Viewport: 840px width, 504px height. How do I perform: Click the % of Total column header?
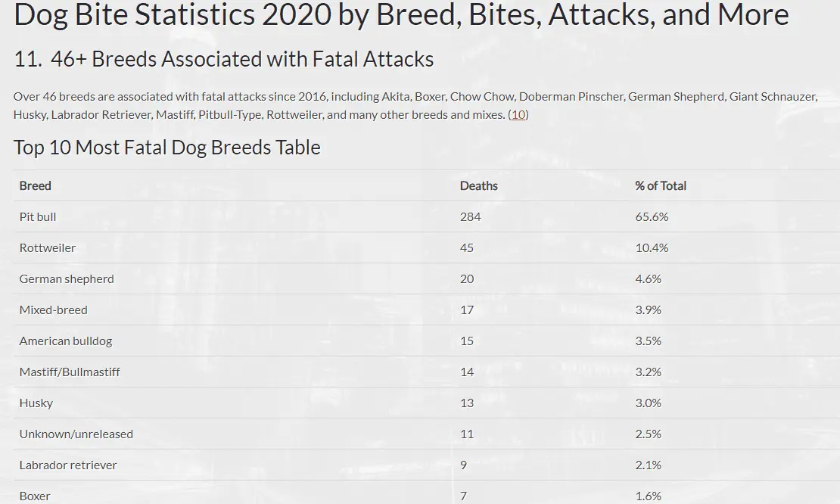(661, 185)
